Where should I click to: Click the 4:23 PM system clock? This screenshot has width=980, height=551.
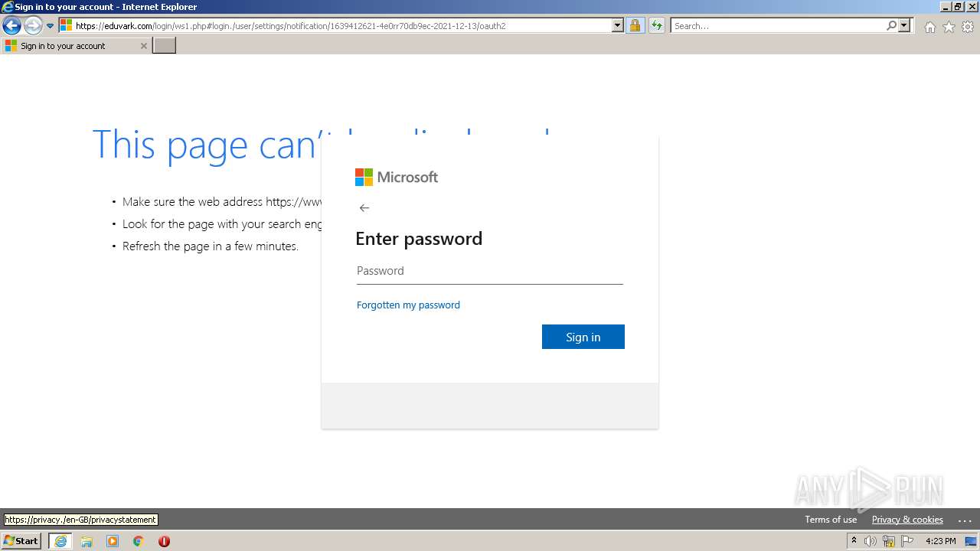tap(940, 541)
